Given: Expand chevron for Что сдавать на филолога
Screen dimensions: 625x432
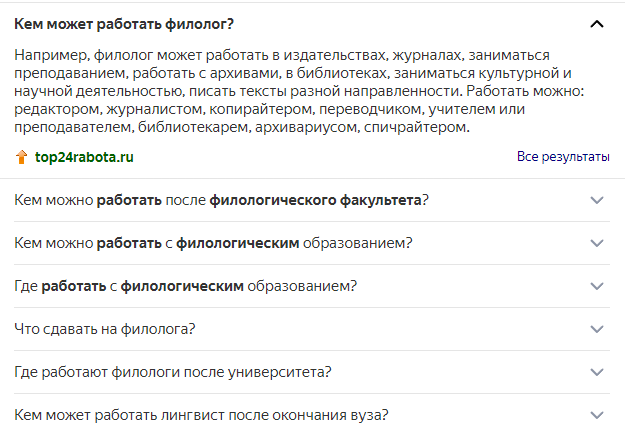Looking at the screenshot, I should tap(597, 329).
